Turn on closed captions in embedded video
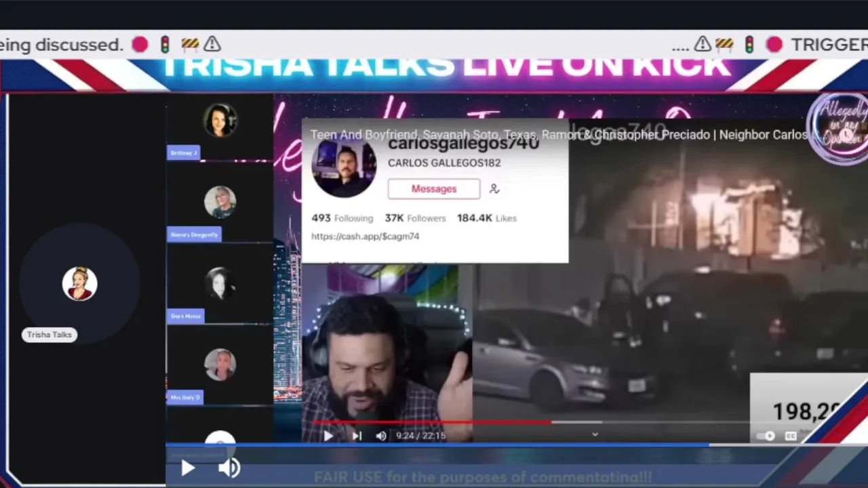The image size is (868, 488). tap(791, 436)
